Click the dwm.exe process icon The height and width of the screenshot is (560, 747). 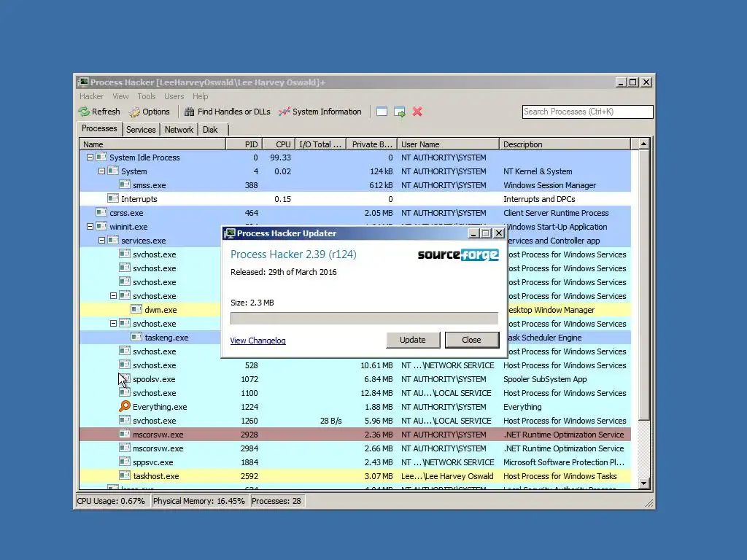(136, 309)
